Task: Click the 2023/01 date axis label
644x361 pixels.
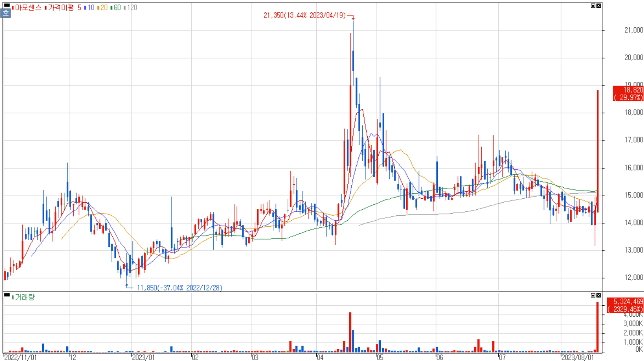Action: pos(143,357)
